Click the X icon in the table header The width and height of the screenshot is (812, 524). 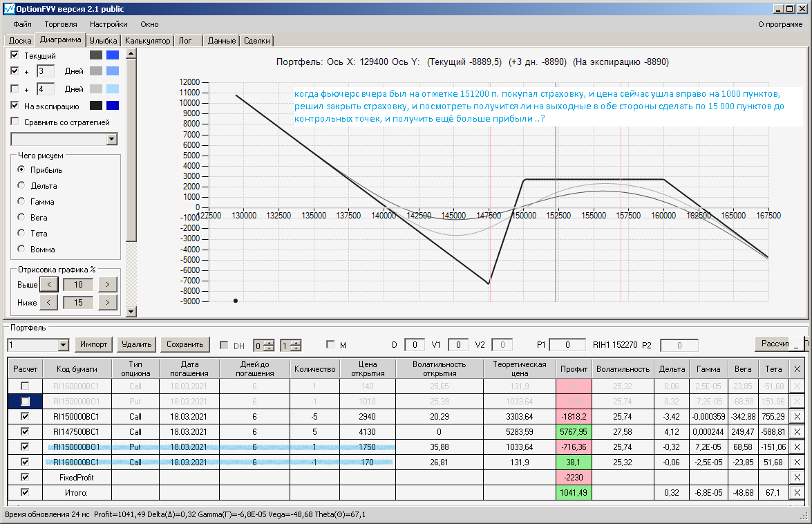point(797,368)
